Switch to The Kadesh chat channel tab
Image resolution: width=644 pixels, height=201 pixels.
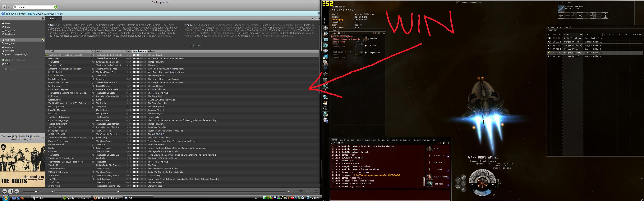pyautogui.click(x=429, y=140)
